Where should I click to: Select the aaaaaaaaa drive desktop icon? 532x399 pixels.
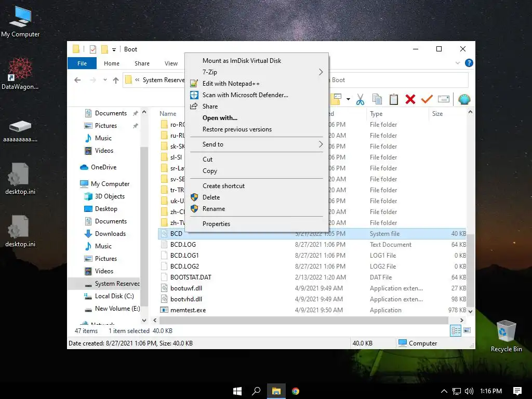[x=20, y=131]
